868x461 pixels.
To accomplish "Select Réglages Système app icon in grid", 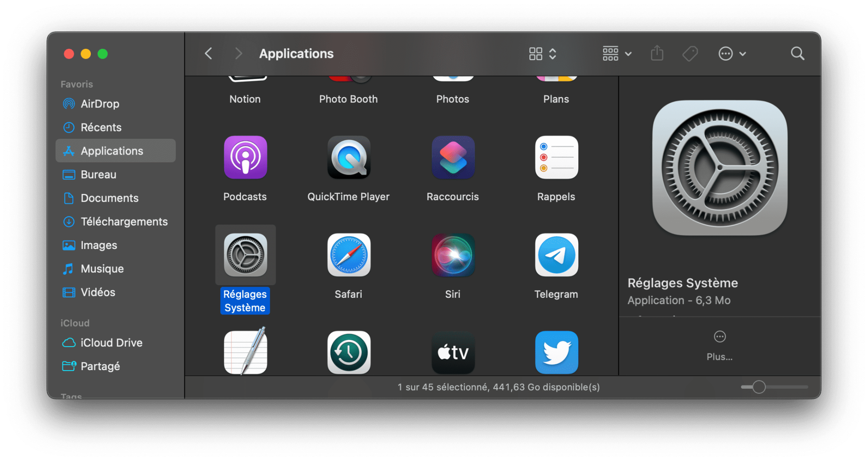I will click(x=245, y=255).
